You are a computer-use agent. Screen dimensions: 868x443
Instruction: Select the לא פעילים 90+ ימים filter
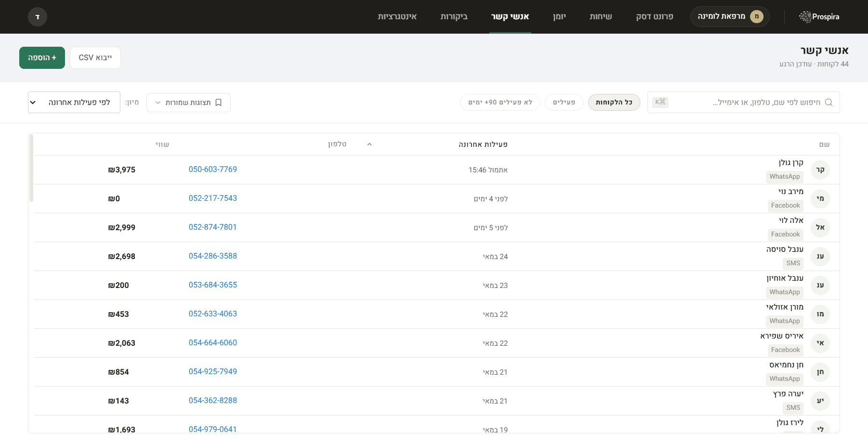click(x=500, y=102)
